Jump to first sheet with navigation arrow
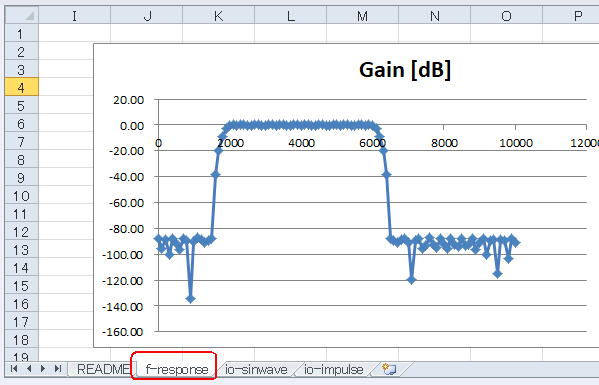This screenshot has height=385, width=599. click(14, 369)
